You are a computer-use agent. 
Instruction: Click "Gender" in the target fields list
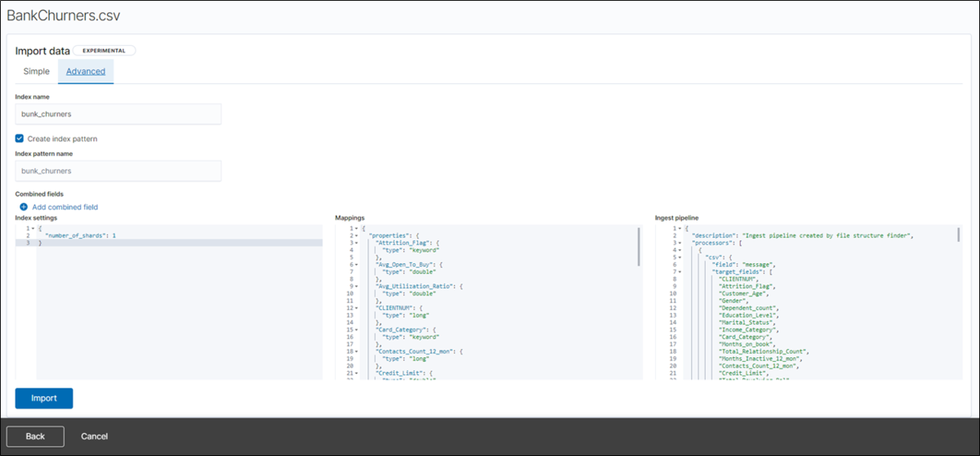pos(735,301)
